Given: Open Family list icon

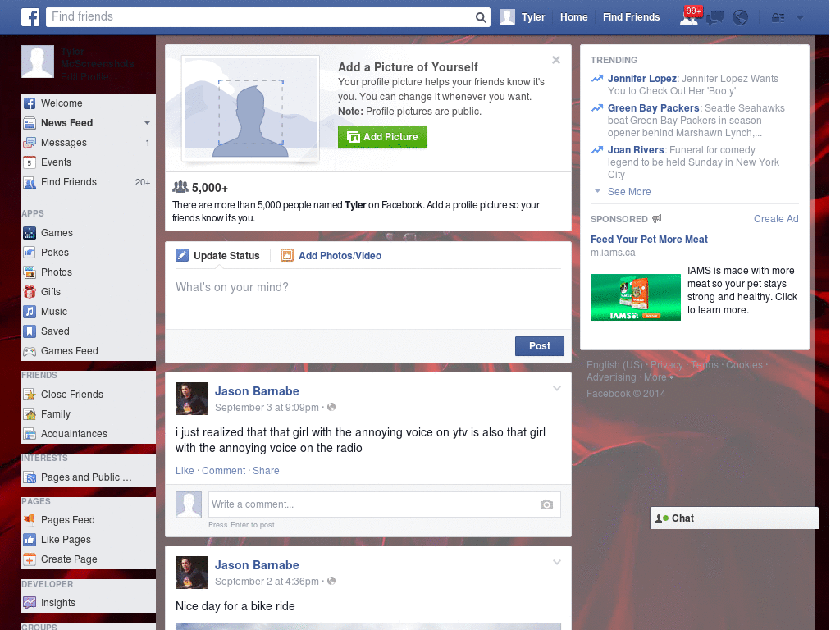Looking at the screenshot, I should (30, 414).
